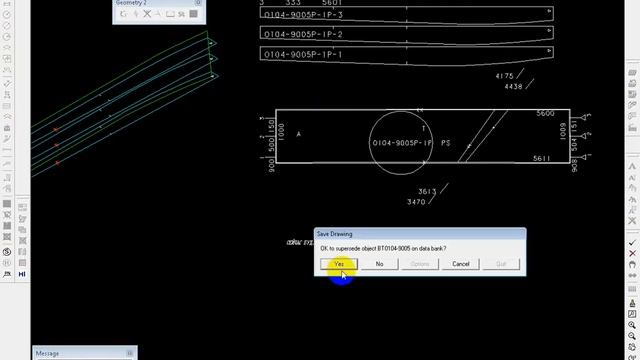The height and width of the screenshot is (360, 640).
Task: Click the boxed magnifier icon in right toolbar
Action: point(632,314)
